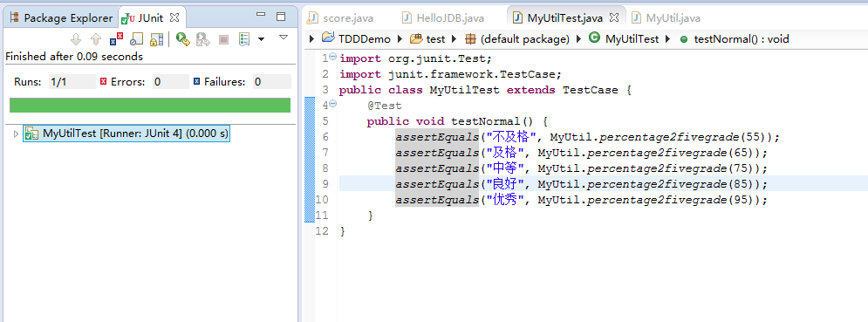Viewport: 868px width, 322px height.
Task: Open the Test Run History icon
Action: (244, 39)
